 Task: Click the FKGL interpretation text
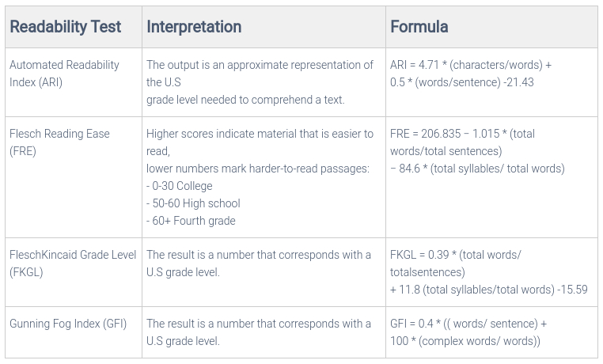[x=258, y=264]
